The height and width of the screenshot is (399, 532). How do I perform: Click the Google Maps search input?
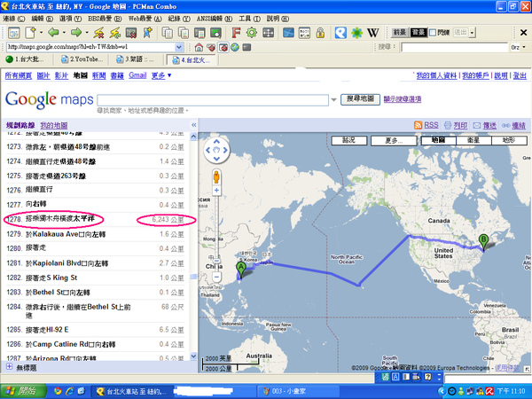[x=213, y=100]
